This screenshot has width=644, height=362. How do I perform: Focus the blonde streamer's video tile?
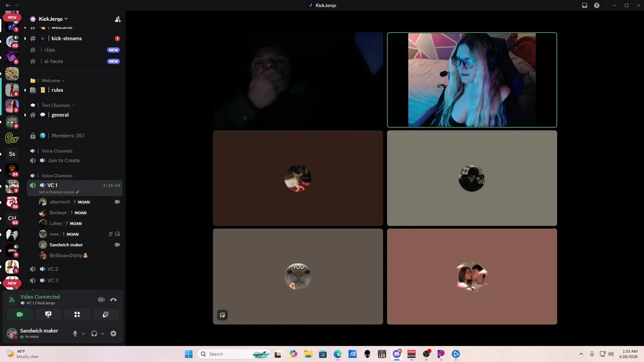pos(472,80)
